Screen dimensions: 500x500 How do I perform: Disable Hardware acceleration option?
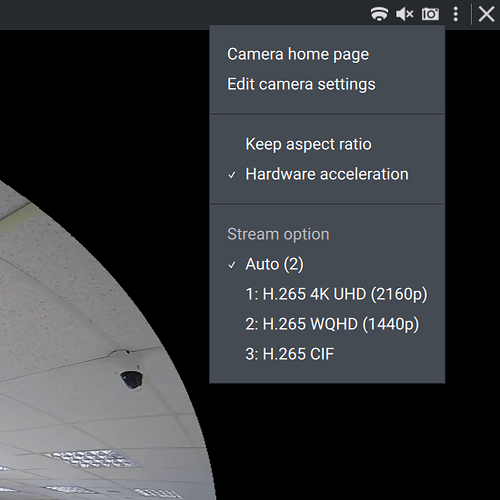pos(327,174)
